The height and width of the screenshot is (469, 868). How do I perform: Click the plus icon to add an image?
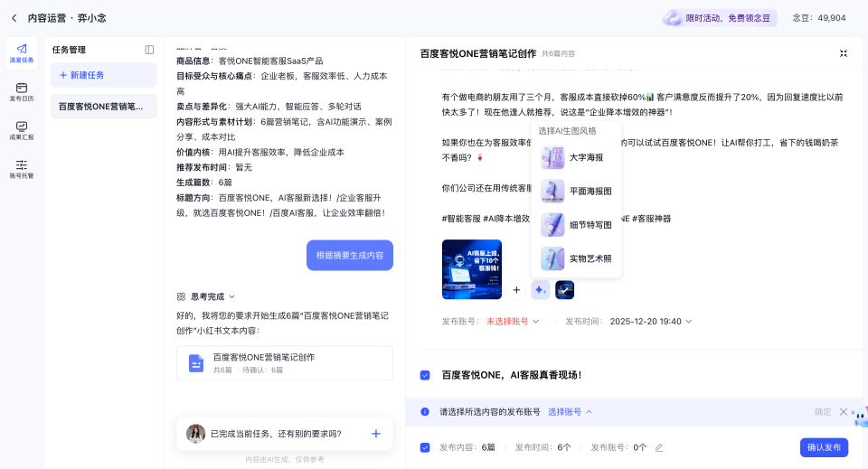(516, 290)
